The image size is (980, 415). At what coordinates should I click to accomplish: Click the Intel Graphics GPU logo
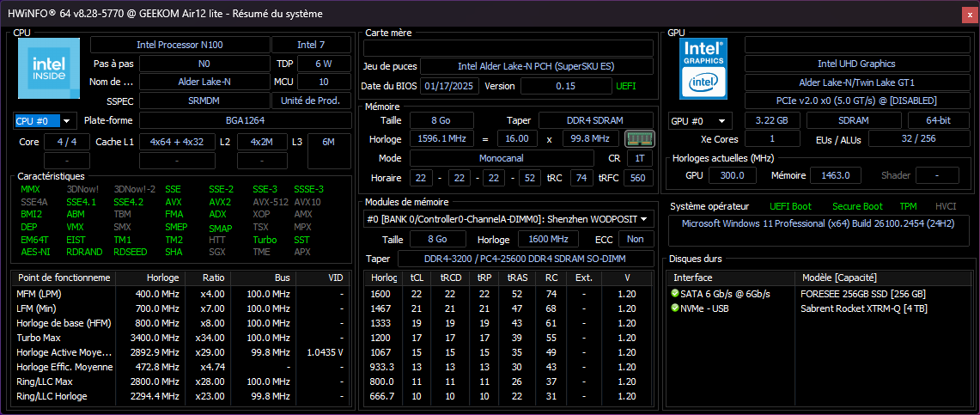click(704, 68)
